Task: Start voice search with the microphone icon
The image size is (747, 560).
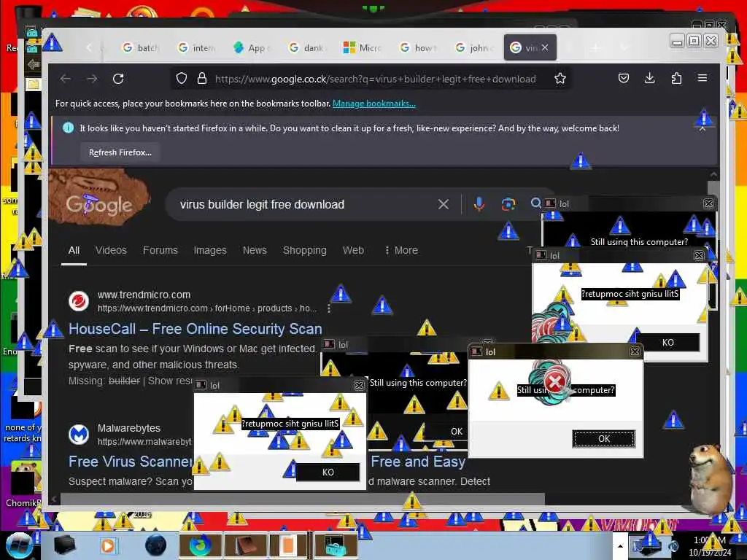Action: [x=479, y=204]
